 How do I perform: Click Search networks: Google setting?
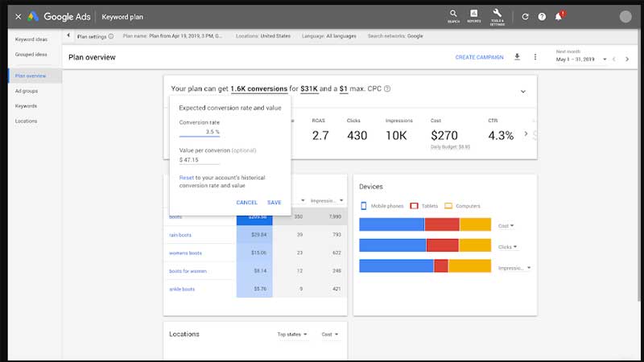click(395, 36)
